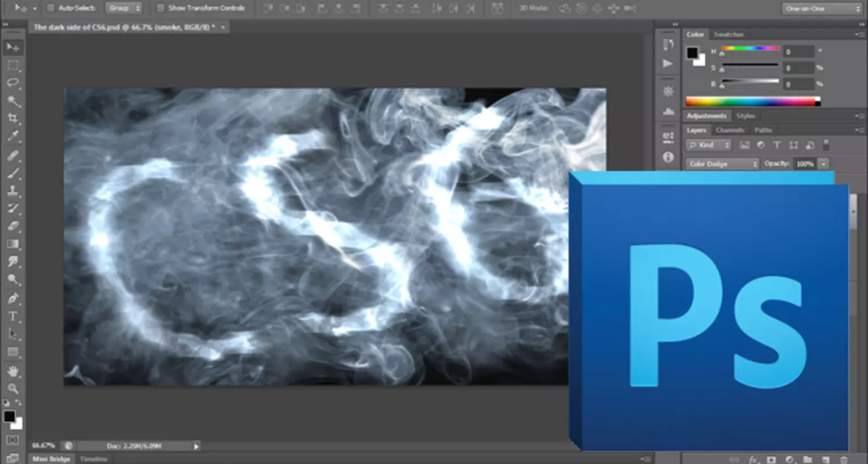Select the Magic Wand tool
This screenshot has height=464, width=868.
[13, 101]
